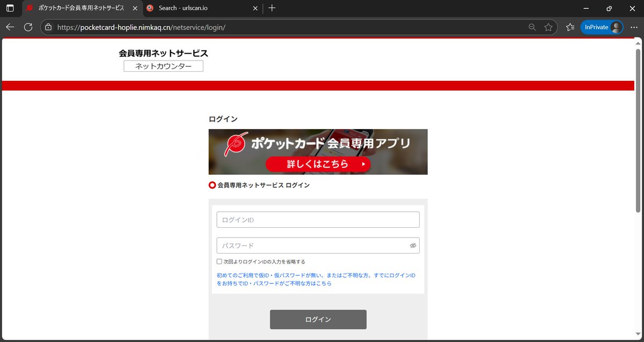Click the tab actions menu icon
Screen dimensions: 644x342
coord(10,9)
